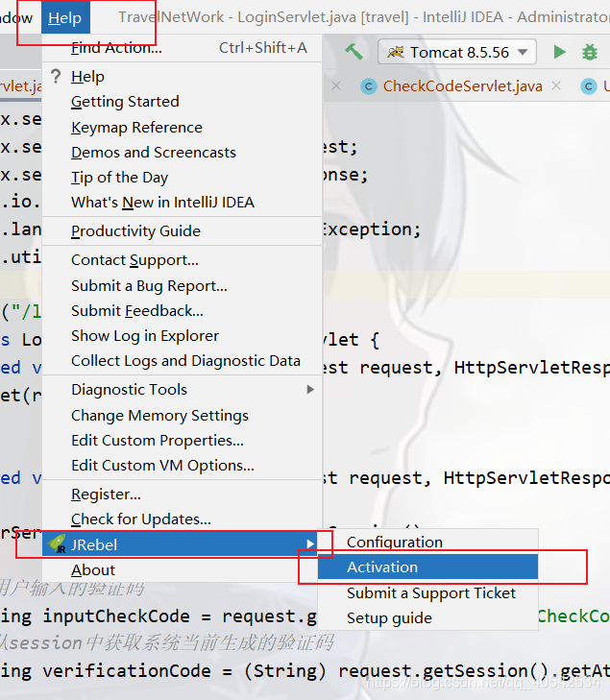Screen dimensions: 610x700
Task: Select Change Memory Settings
Action: [183, 415]
